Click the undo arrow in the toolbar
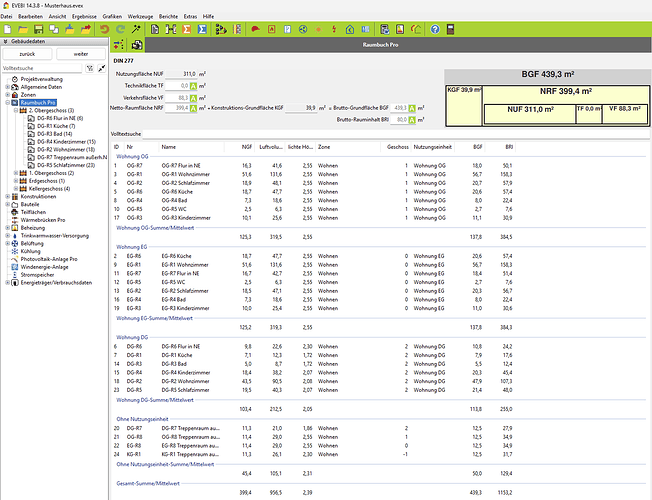Screen dimensions: 652x500 104,29
